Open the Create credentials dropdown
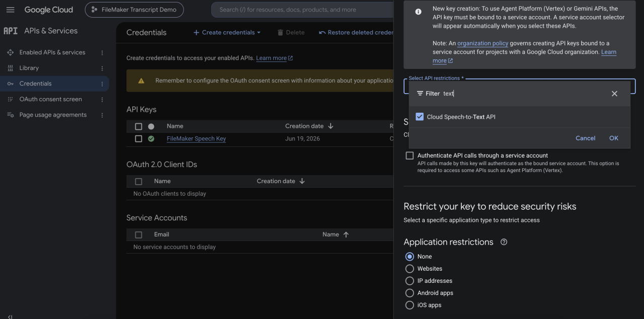Screen dimensions: 644x319 (x=227, y=32)
